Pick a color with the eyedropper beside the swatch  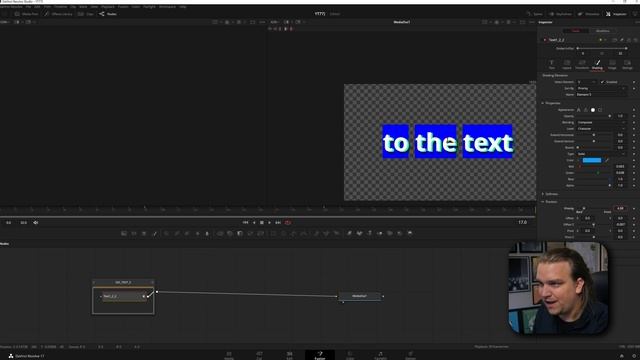pyautogui.click(x=607, y=160)
